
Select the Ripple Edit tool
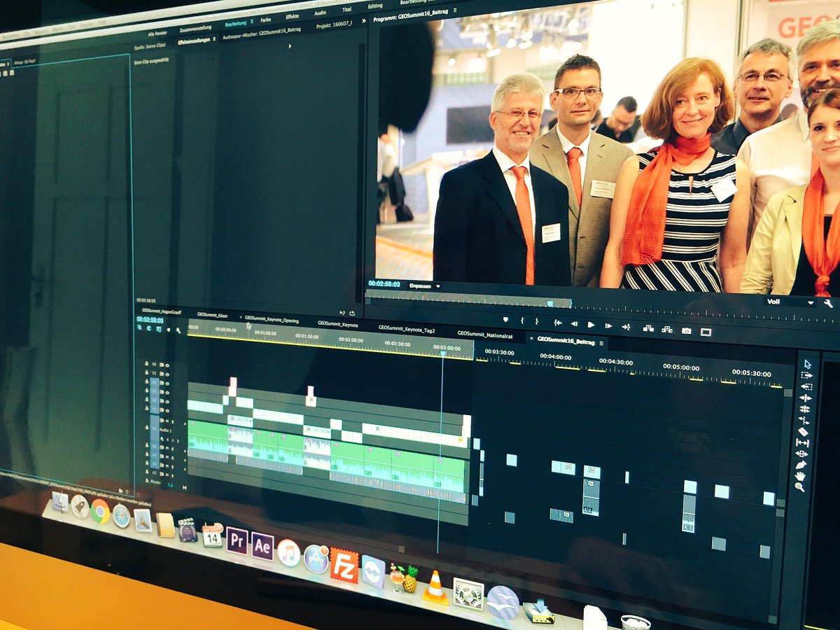[x=806, y=398]
